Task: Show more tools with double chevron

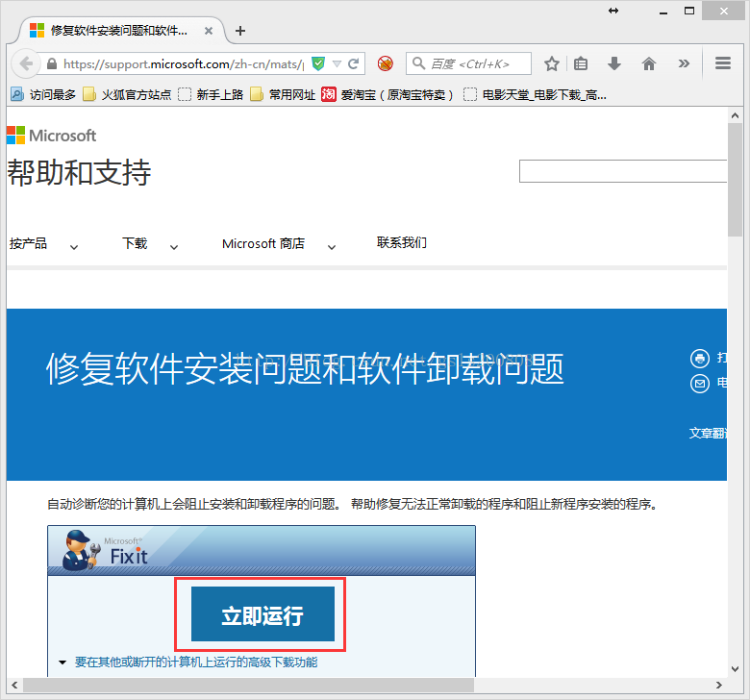Action: click(684, 63)
